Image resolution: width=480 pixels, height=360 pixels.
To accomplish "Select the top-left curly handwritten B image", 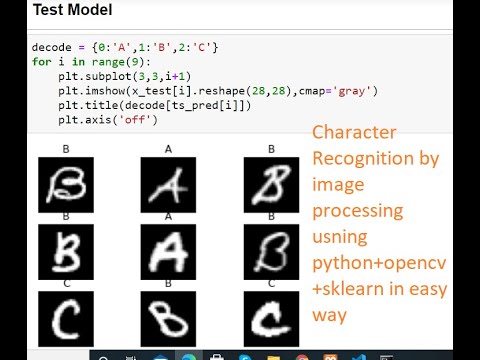I will [x=66, y=185].
